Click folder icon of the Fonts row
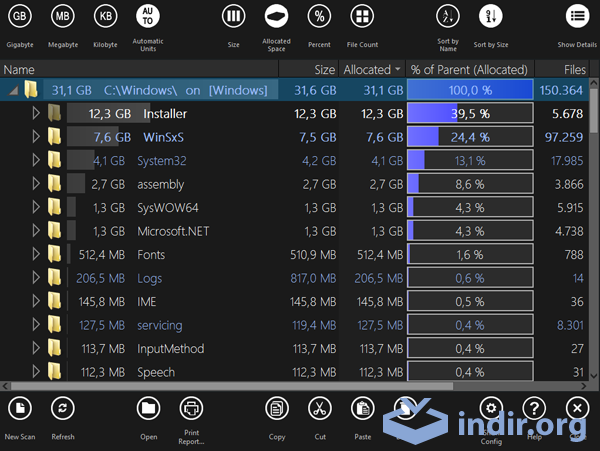This screenshot has height=451, width=600. [54, 254]
